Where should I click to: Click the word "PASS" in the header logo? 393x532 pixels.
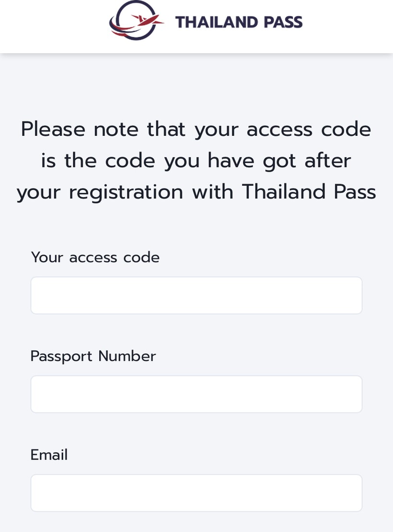285,22
